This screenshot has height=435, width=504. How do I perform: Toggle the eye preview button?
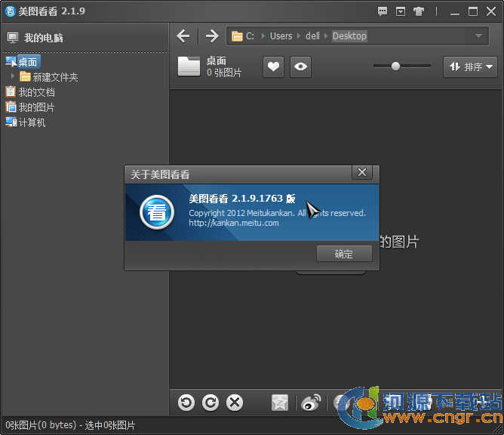tap(300, 67)
